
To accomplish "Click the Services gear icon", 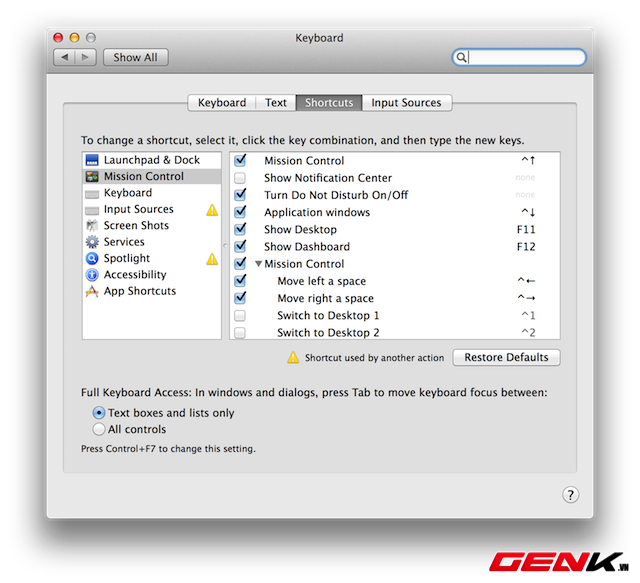I will 92,242.
